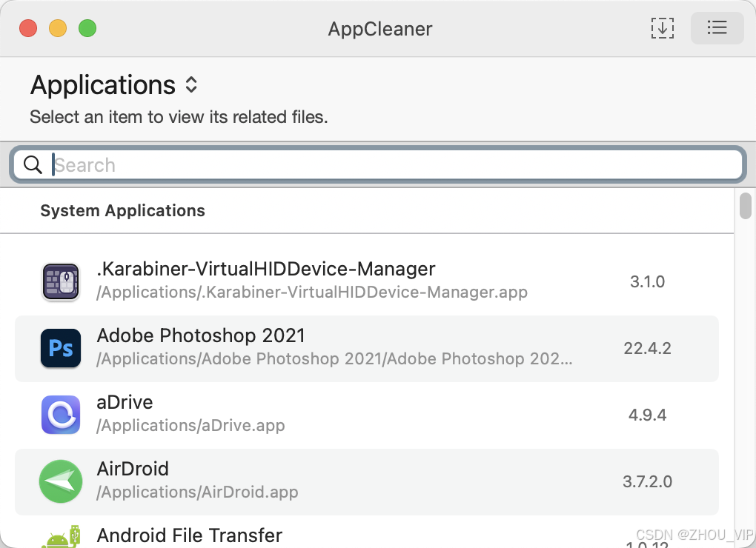The image size is (756, 548).
Task: Click the yellow minimize window button
Action: click(x=58, y=28)
